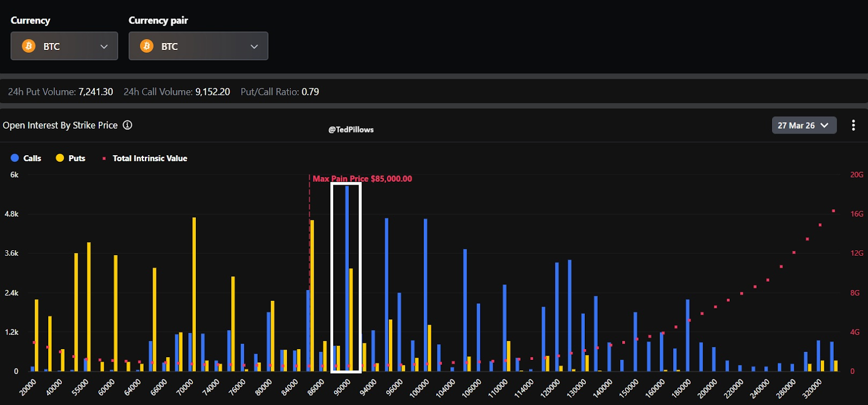Expand the Currency BTC dropdown
The width and height of the screenshot is (868, 405).
64,46
